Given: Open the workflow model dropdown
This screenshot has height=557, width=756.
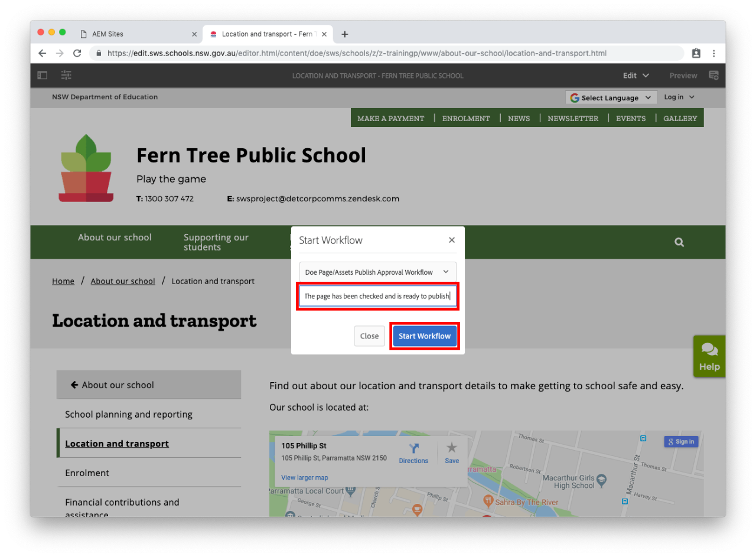Looking at the screenshot, I should point(378,272).
